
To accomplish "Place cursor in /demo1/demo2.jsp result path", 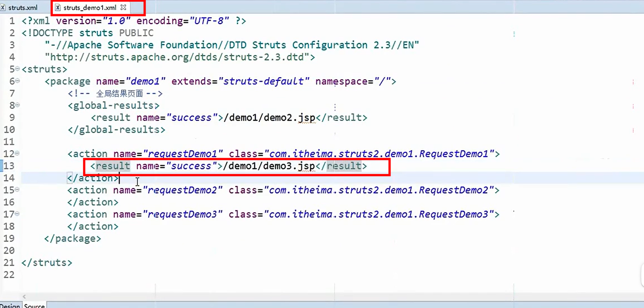I will point(269,118).
